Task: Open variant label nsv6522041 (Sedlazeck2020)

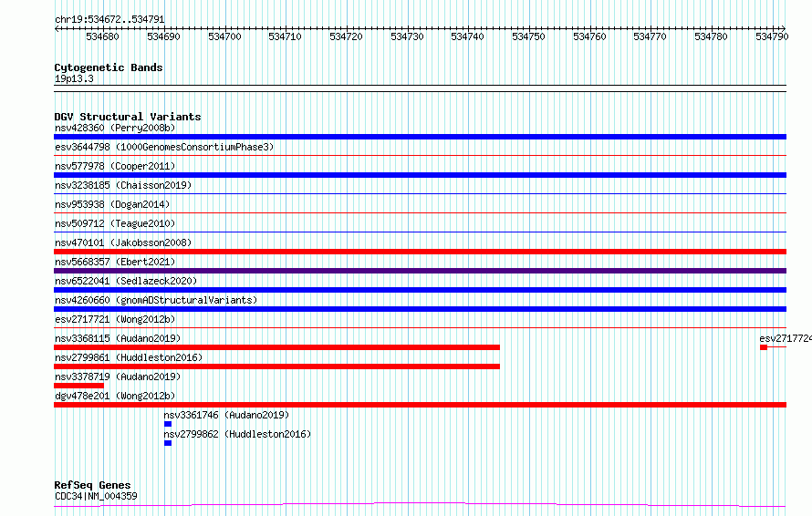Action: 126,281
